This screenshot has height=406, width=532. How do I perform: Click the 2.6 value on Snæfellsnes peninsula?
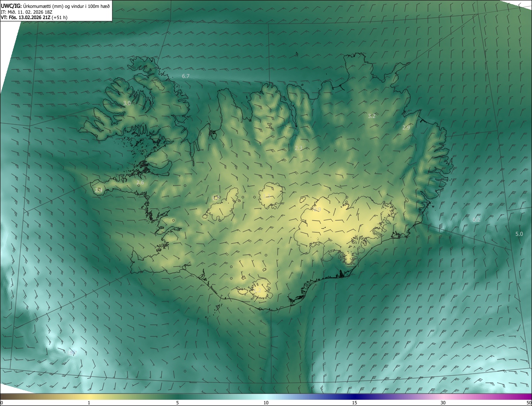(140, 183)
